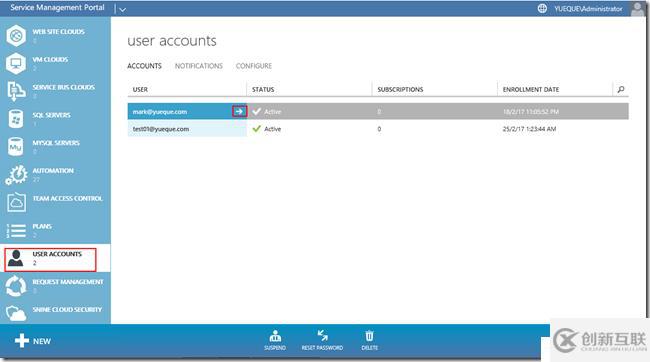Viewport: 650px width, 362px height.
Task: Suspend the selected user account
Action: (x=275, y=340)
